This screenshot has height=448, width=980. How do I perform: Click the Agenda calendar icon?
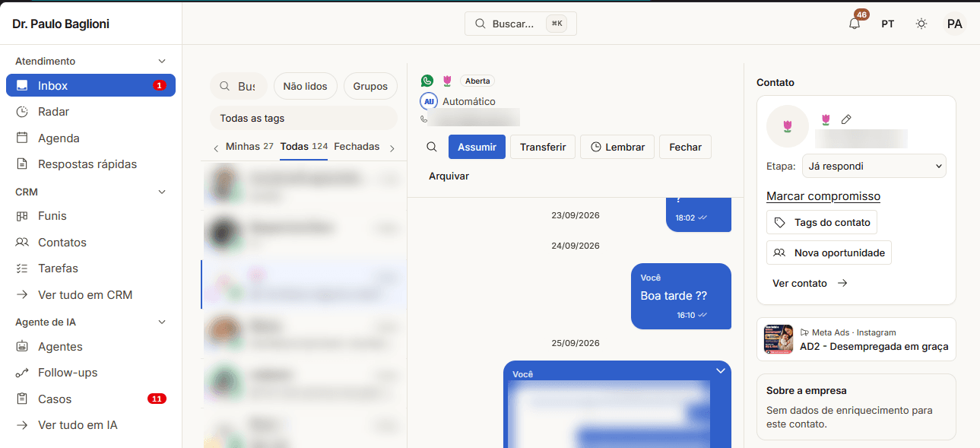[x=22, y=138]
